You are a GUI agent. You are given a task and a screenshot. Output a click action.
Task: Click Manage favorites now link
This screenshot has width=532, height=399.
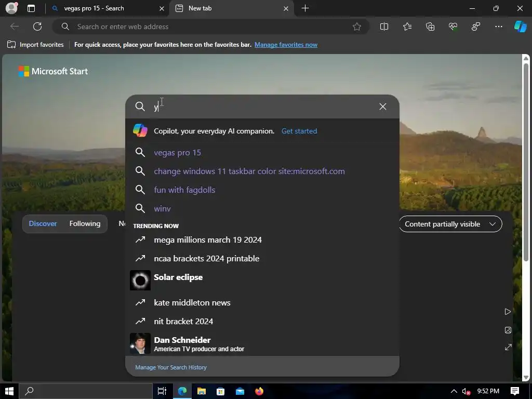(286, 45)
